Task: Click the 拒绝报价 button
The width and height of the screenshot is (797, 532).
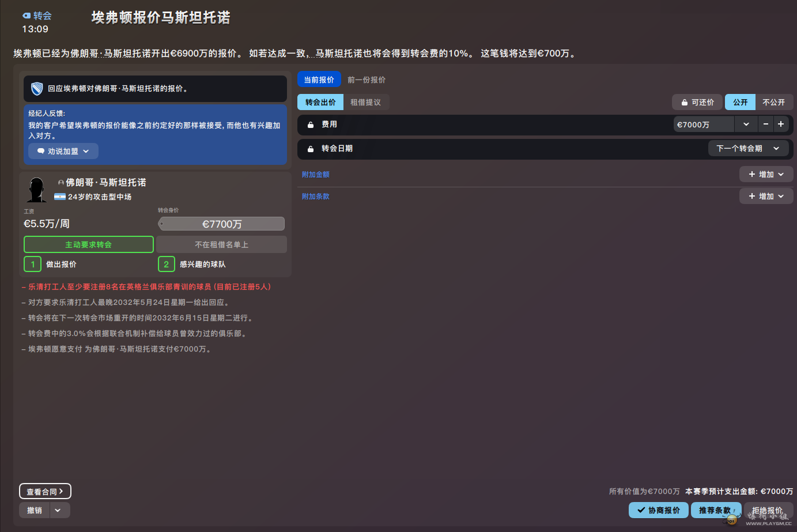Action: point(769,510)
